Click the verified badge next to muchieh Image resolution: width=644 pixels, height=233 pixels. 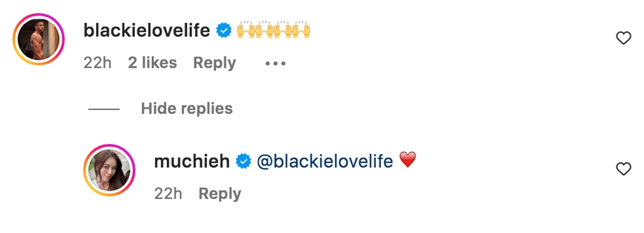coord(243,161)
